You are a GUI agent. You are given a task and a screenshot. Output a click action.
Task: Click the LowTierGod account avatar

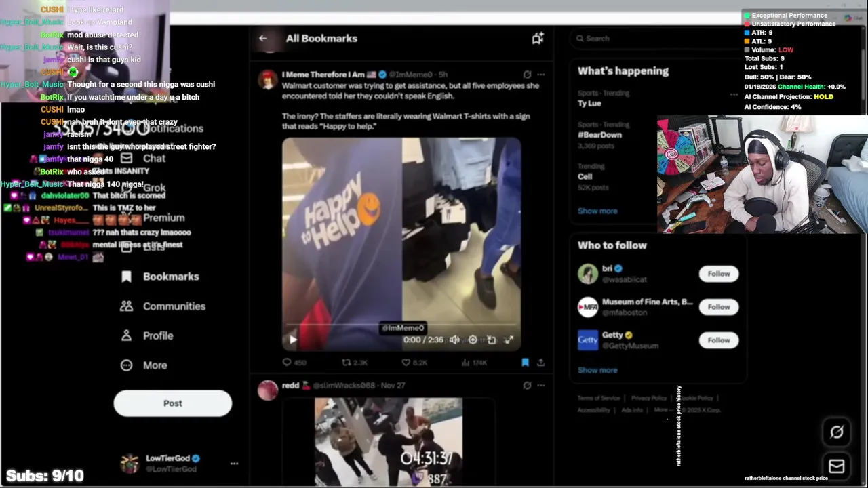coord(130,464)
